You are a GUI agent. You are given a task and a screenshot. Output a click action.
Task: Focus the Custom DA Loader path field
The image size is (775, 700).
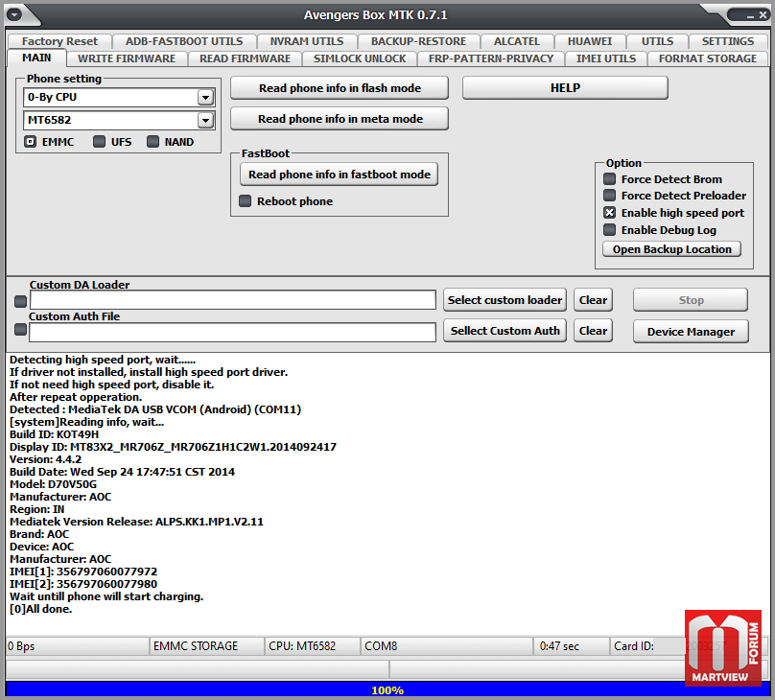(x=233, y=300)
